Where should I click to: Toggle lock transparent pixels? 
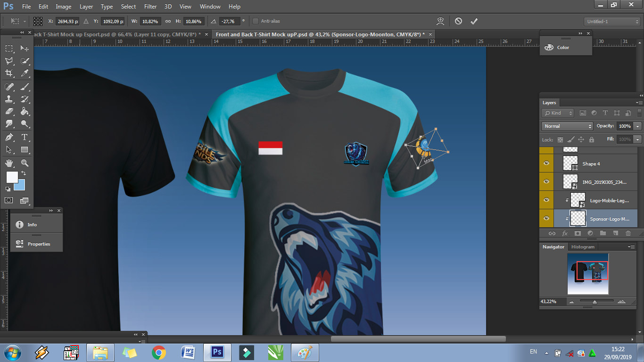[x=560, y=140]
